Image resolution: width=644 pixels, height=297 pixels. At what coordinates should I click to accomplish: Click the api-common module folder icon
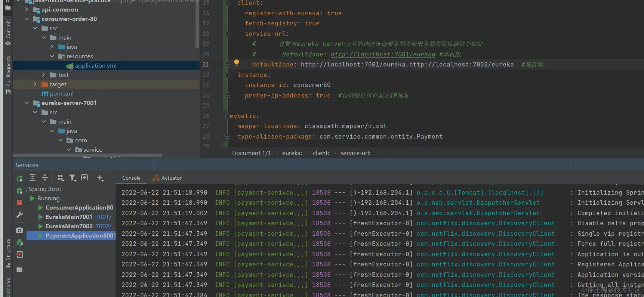pos(36,10)
